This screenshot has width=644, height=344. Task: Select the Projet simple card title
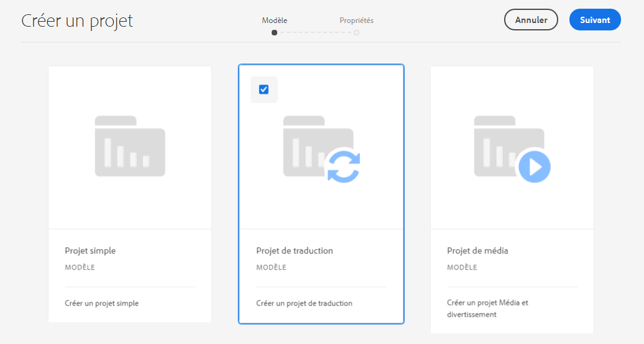(90, 251)
